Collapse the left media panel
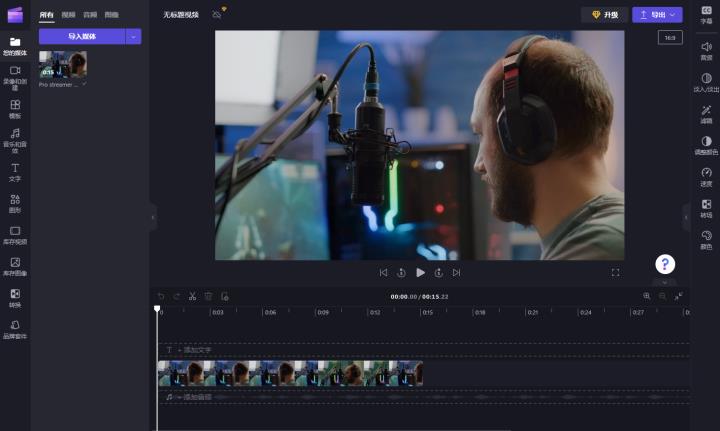Image resolution: width=720 pixels, height=431 pixels. (153, 217)
